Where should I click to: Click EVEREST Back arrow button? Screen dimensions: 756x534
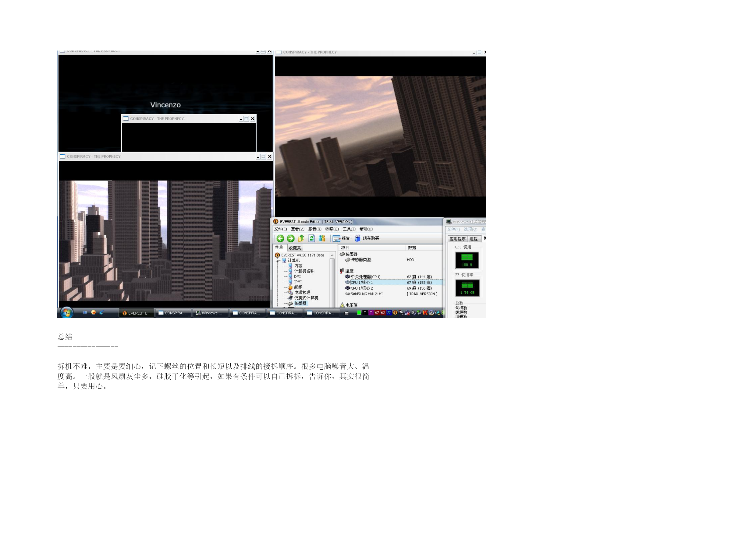point(280,238)
